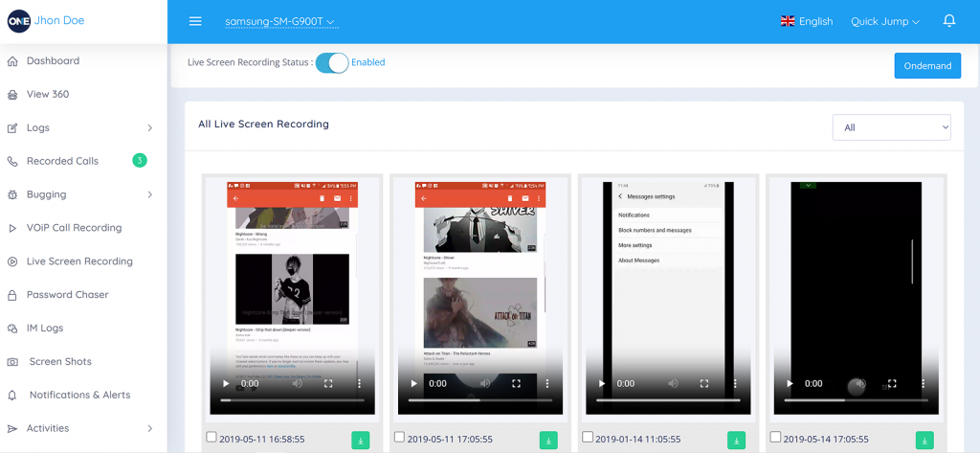Open the Quick Jump dropdown
This screenshot has width=980, height=453.
[x=885, y=21]
